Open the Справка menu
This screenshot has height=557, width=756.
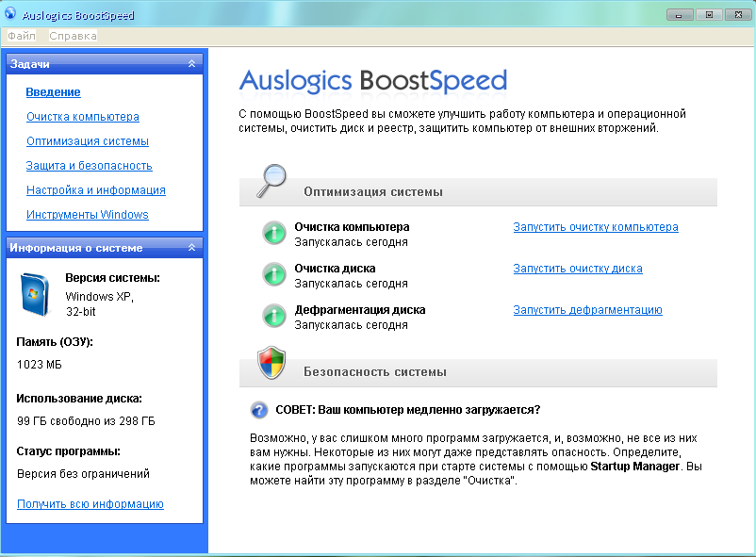click(x=73, y=36)
